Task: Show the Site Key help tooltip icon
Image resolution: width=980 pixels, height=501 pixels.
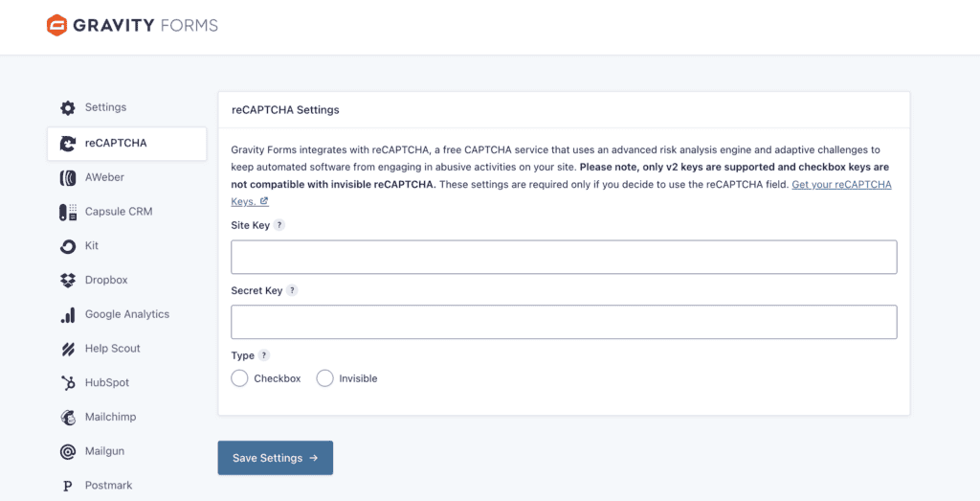Action: click(x=279, y=225)
